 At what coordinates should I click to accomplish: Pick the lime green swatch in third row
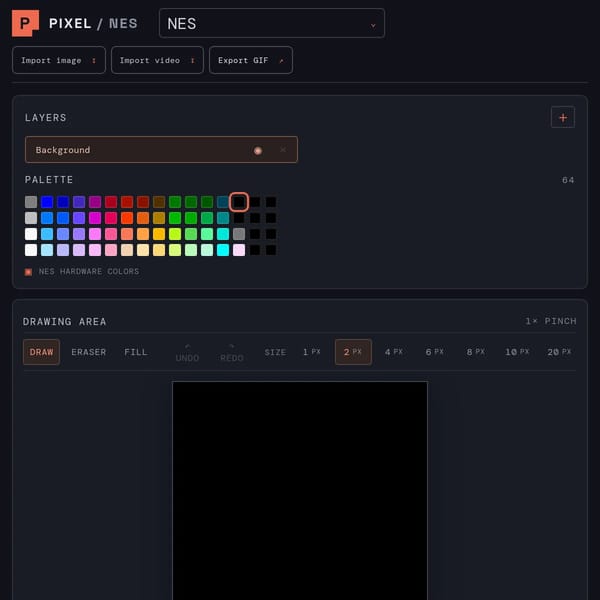(x=175, y=234)
